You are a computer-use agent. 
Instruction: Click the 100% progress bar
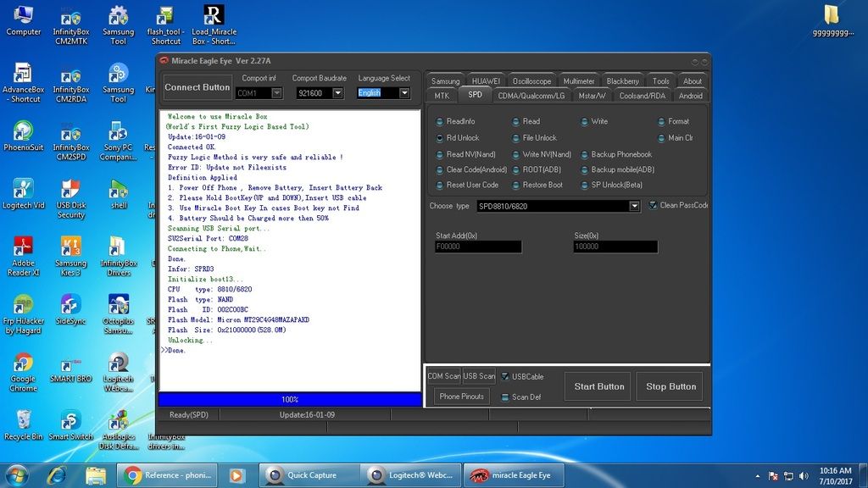tap(290, 400)
